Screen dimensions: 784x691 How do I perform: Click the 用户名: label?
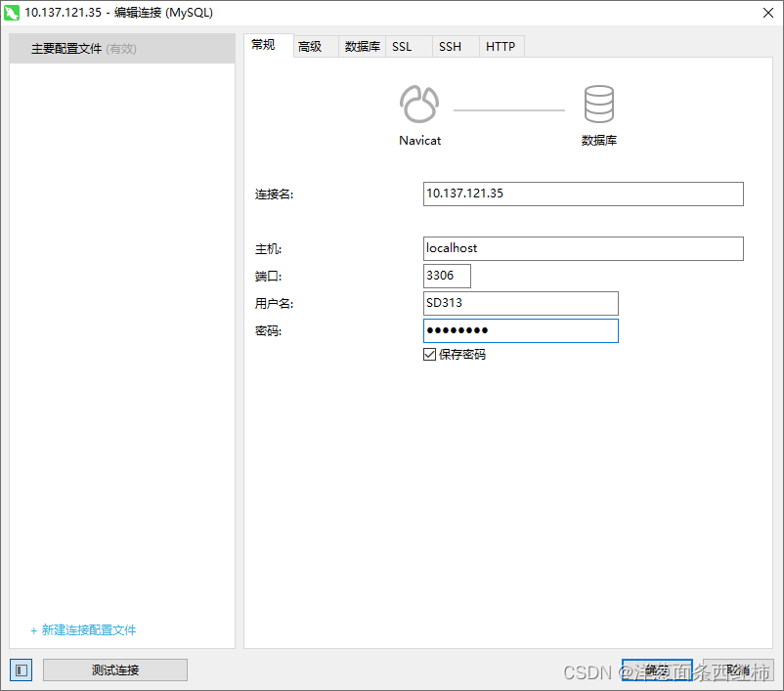coord(274,304)
